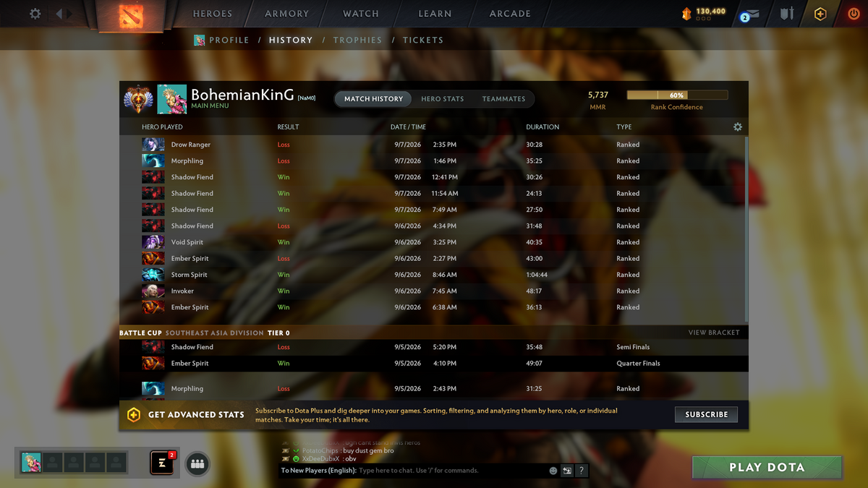868x488 pixels.
Task: Click the Storm Spirit hero portrait
Action: click(x=153, y=275)
